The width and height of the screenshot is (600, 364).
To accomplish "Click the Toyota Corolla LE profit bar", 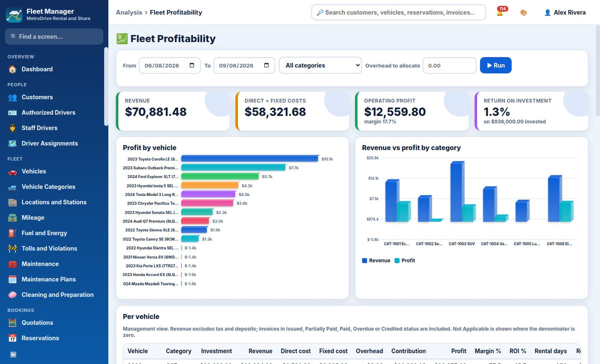I will tap(249, 159).
